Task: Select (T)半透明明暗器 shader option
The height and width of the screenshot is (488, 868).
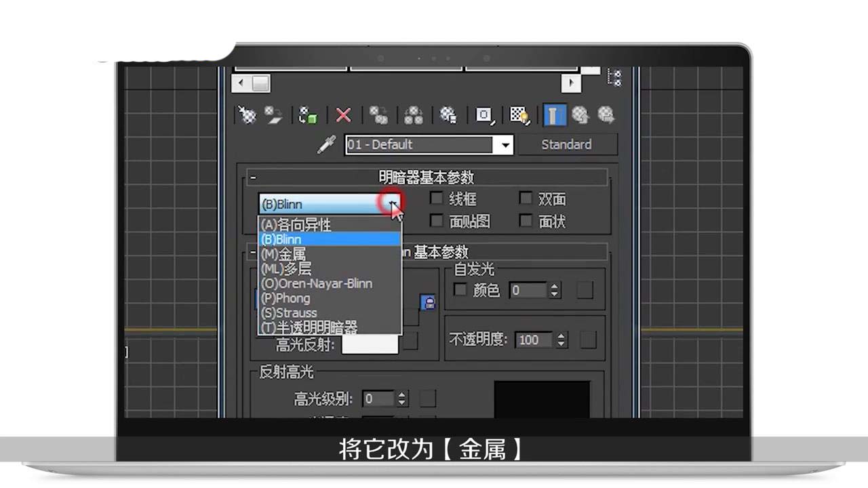Action: point(330,327)
